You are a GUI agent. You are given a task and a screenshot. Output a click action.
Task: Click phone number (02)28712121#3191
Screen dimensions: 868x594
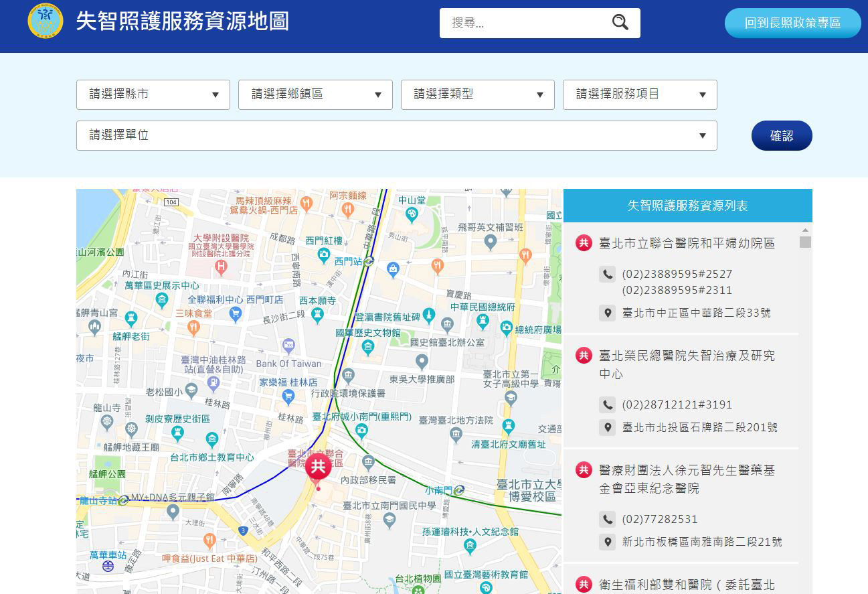pos(677,404)
